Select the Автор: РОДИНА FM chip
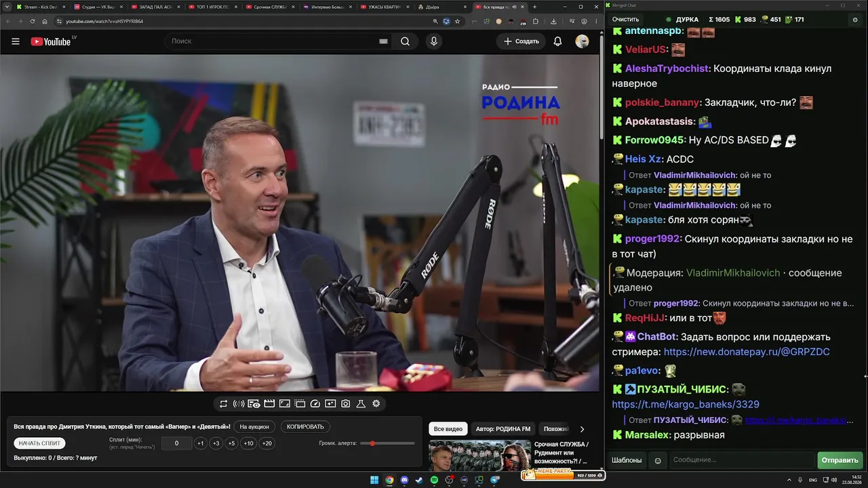 pyautogui.click(x=503, y=429)
